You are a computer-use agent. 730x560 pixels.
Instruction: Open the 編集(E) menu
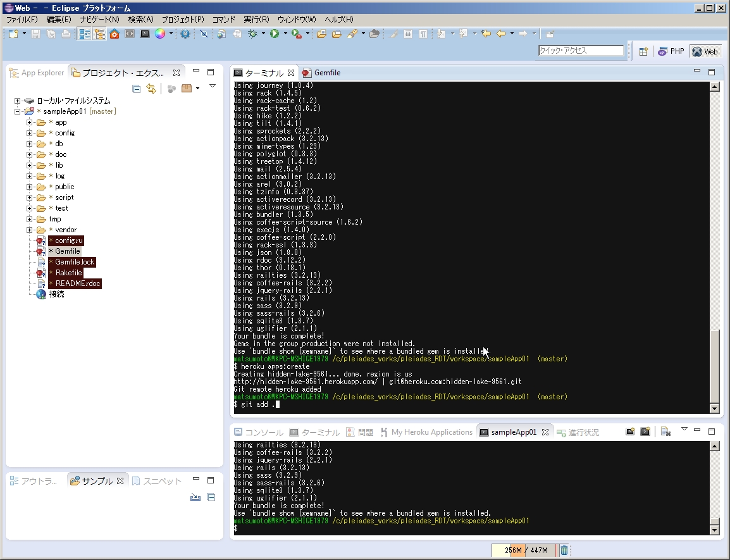[x=59, y=20]
